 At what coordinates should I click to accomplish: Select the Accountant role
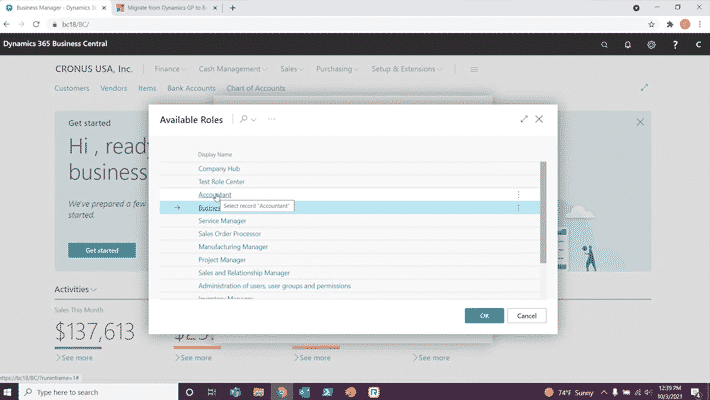pos(215,194)
